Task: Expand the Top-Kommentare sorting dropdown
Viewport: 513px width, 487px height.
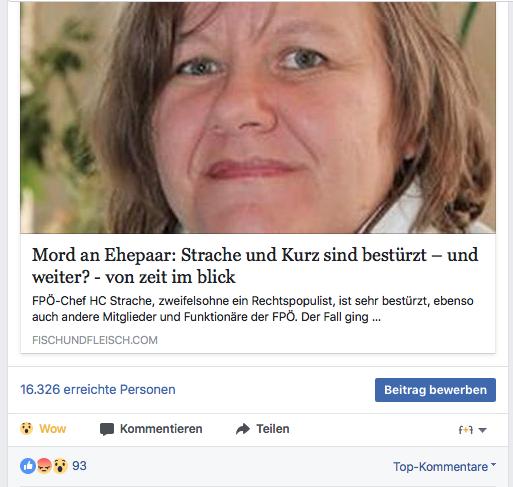Action: (493, 464)
